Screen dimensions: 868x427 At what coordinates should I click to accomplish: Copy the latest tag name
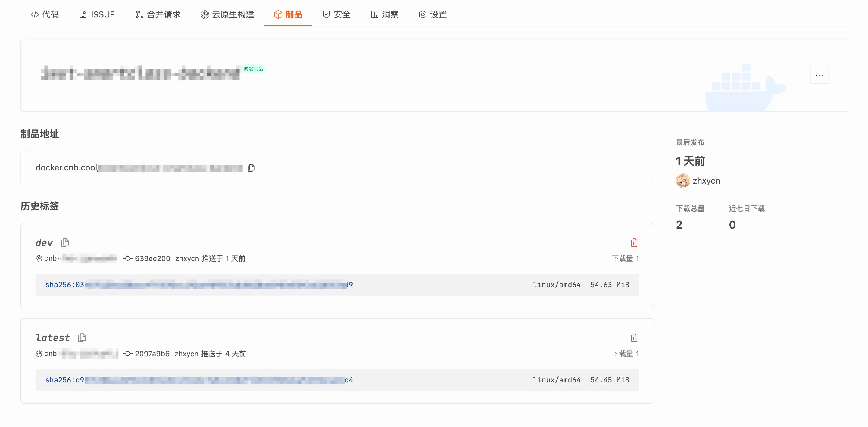(82, 337)
